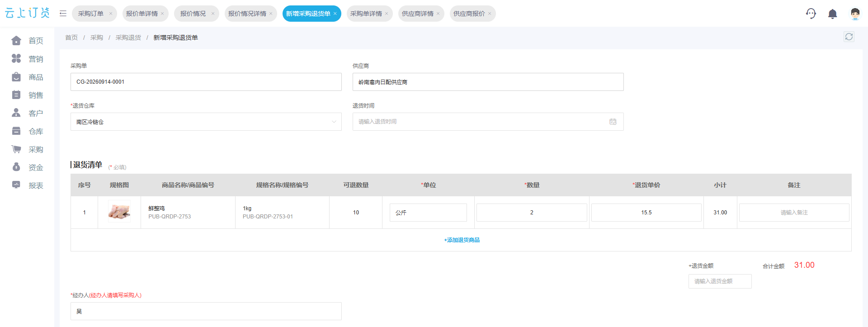Click the 云上订货 logo
Image resolution: width=868 pixels, height=327 pixels.
[27, 13]
